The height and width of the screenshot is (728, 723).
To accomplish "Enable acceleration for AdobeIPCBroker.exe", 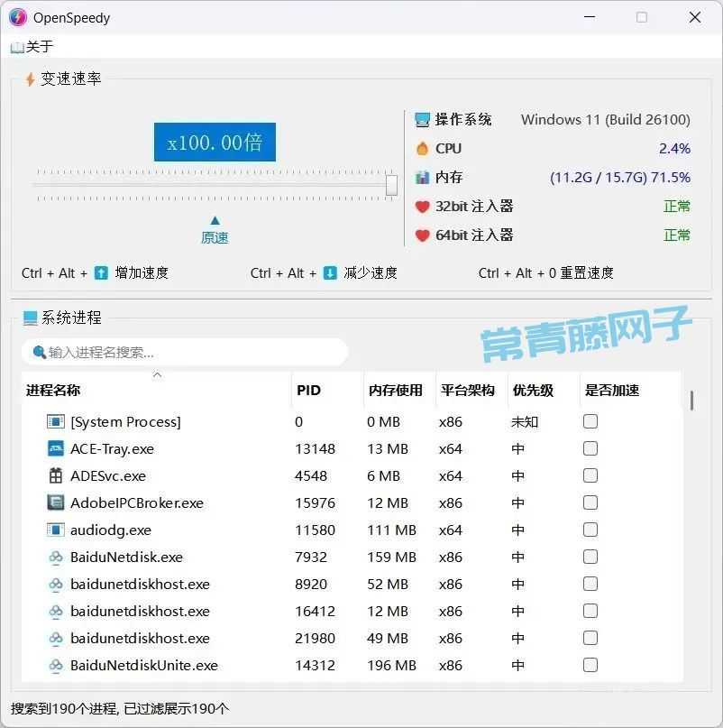I will tap(590, 502).
